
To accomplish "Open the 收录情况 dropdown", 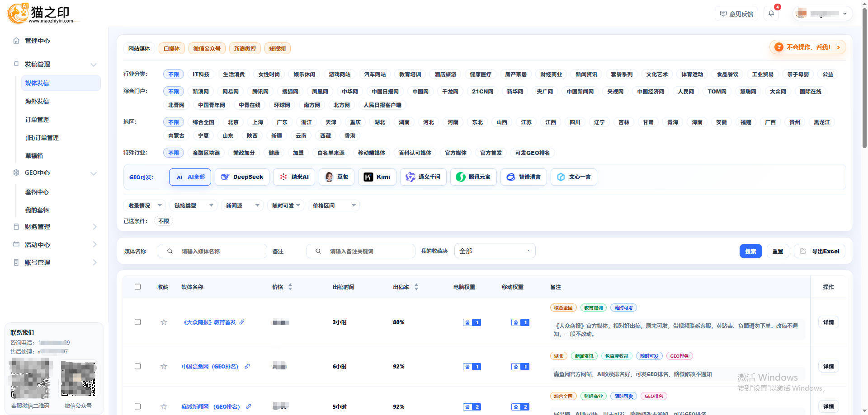I will coord(145,205).
